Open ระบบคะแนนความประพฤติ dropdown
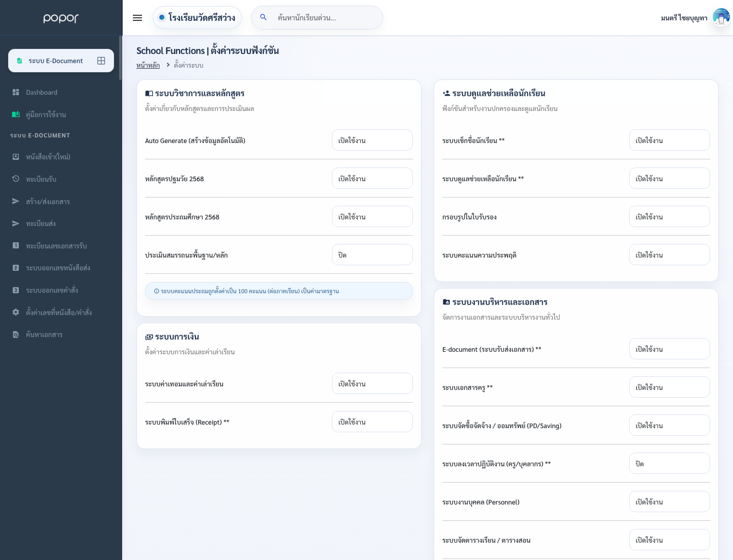The height and width of the screenshot is (560, 733). coord(669,255)
